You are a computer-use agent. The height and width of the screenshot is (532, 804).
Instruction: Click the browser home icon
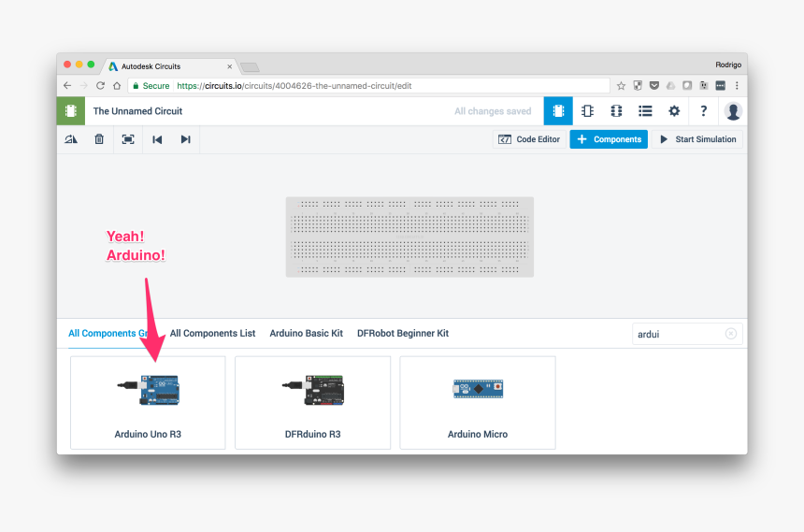tap(117, 86)
